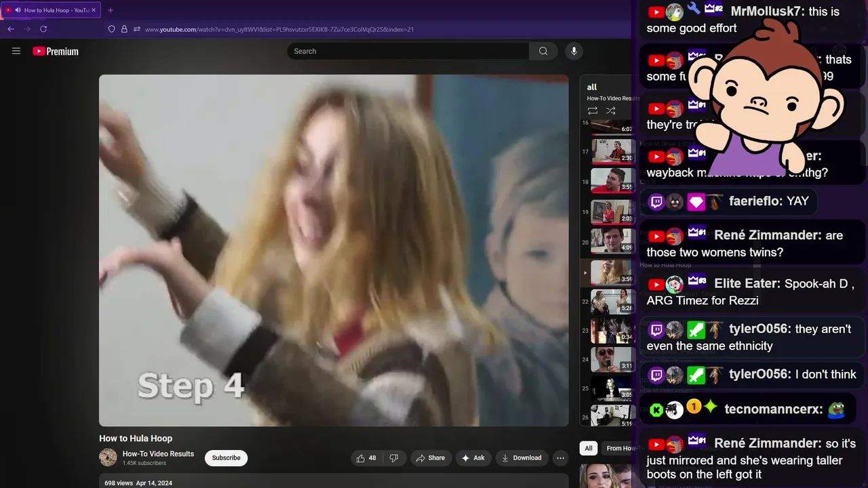Go back with the browser back arrow
The width and height of the screenshot is (868, 488).
pos(11,29)
